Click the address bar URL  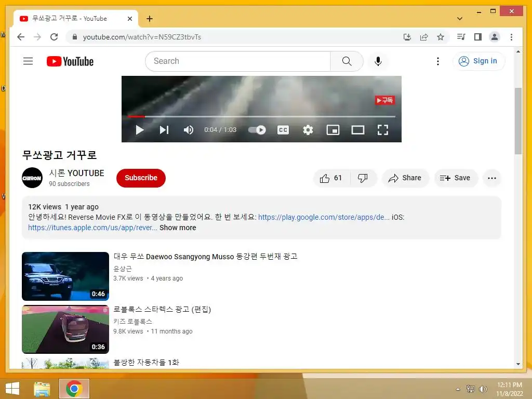point(142,37)
